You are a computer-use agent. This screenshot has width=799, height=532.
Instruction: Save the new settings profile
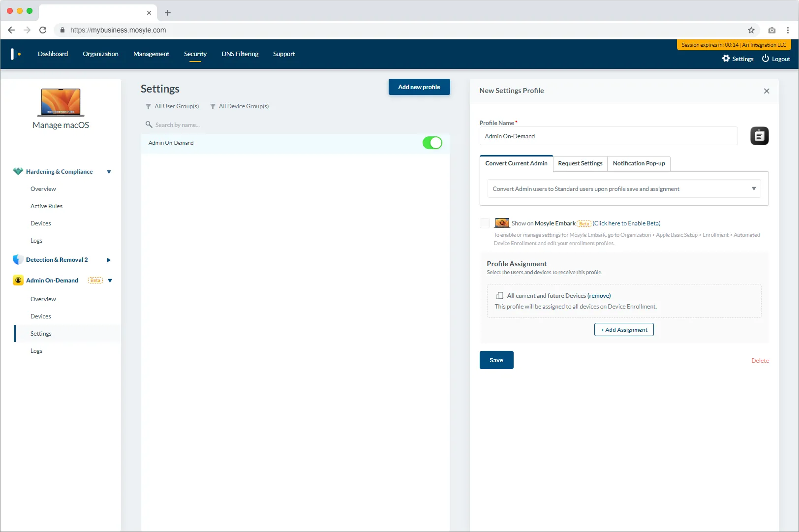[496, 360]
